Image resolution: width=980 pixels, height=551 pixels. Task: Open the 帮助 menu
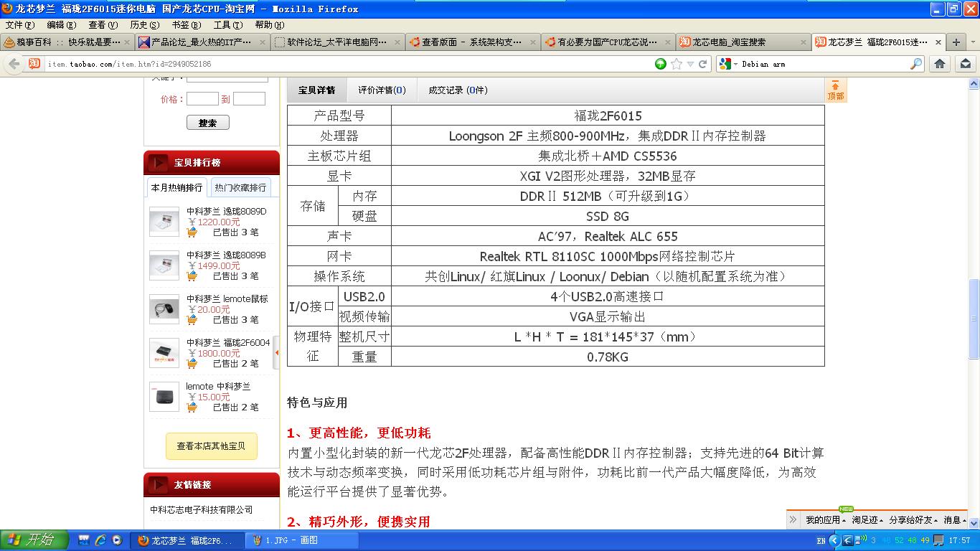point(269,24)
